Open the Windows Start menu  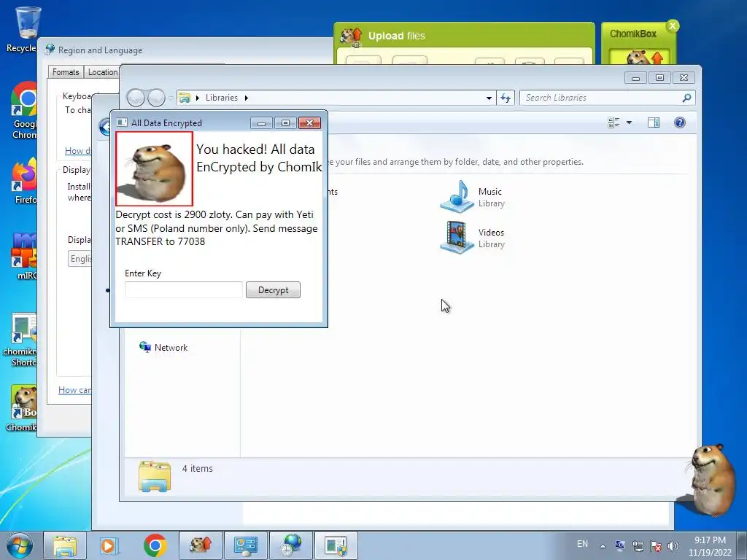coord(20,545)
